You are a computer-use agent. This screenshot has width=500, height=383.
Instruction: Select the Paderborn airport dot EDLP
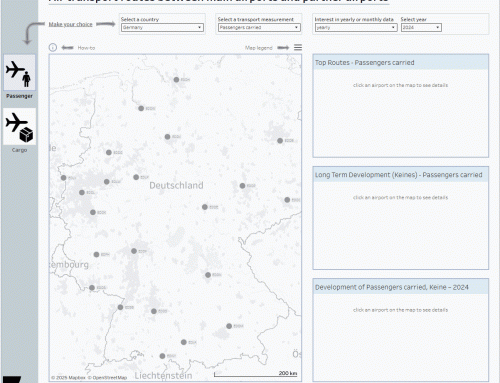136,177
